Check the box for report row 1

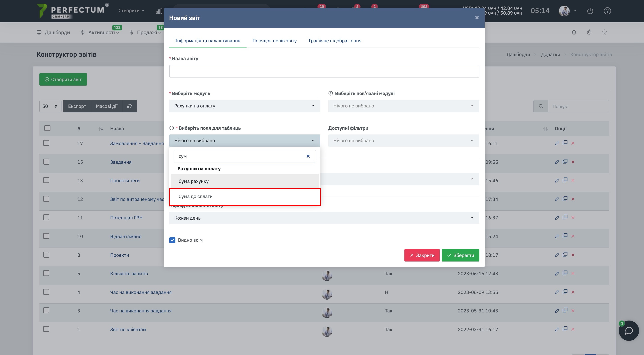[46, 329]
